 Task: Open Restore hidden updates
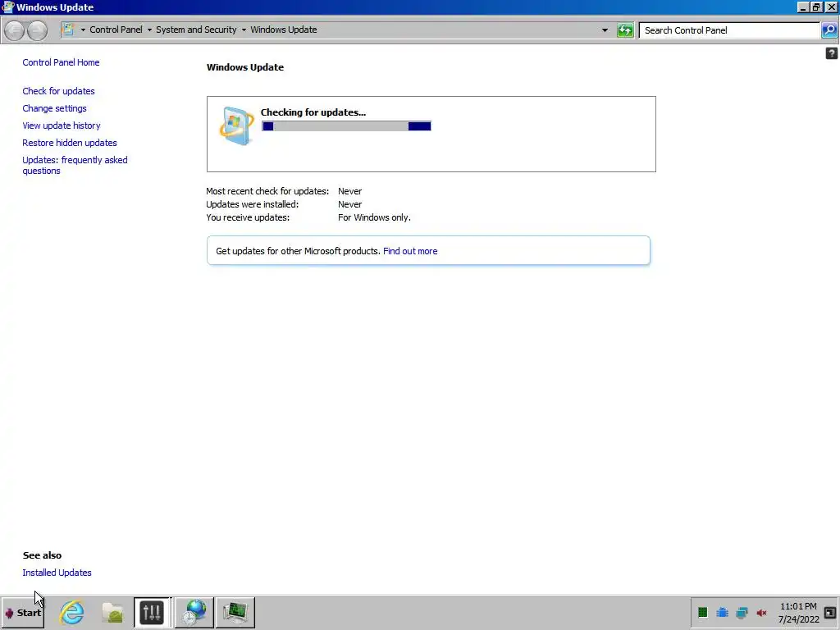[x=70, y=143]
